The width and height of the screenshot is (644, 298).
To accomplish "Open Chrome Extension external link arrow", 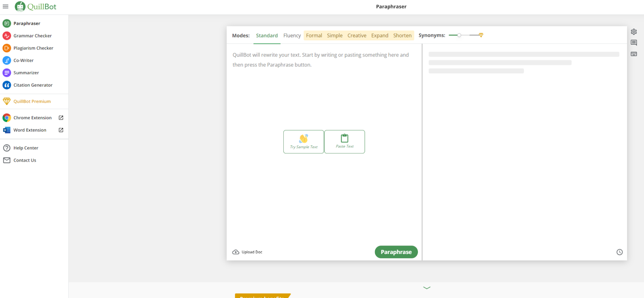I will pyautogui.click(x=61, y=118).
